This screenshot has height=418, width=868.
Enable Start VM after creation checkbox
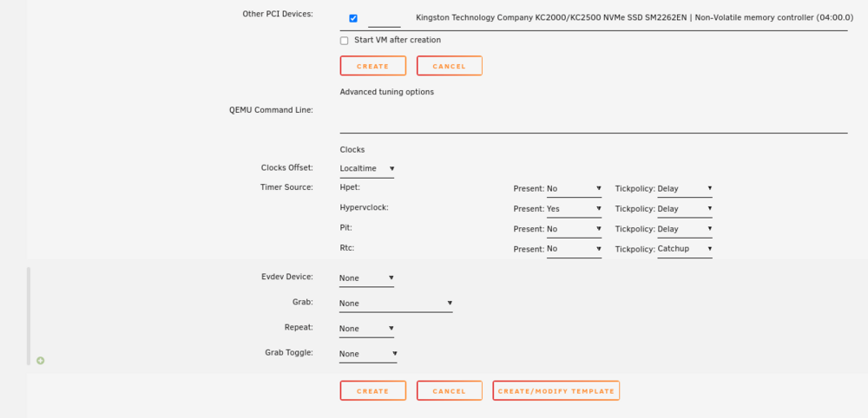pos(345,41)
